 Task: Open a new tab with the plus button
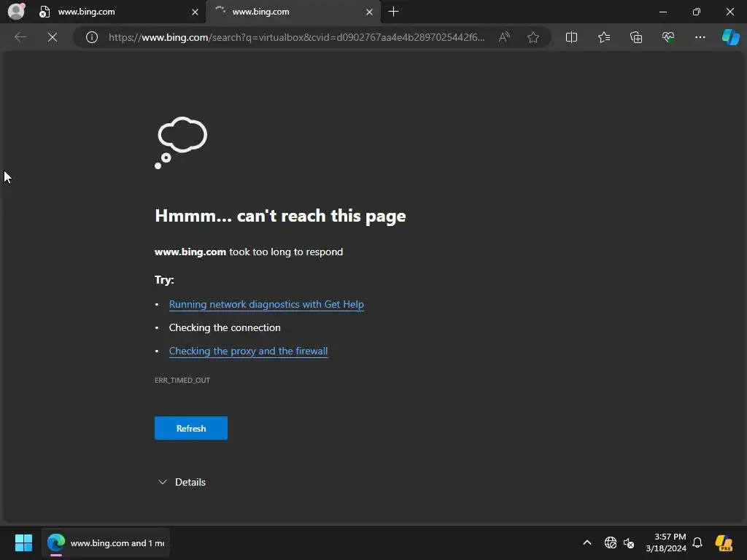coord(393,12)
